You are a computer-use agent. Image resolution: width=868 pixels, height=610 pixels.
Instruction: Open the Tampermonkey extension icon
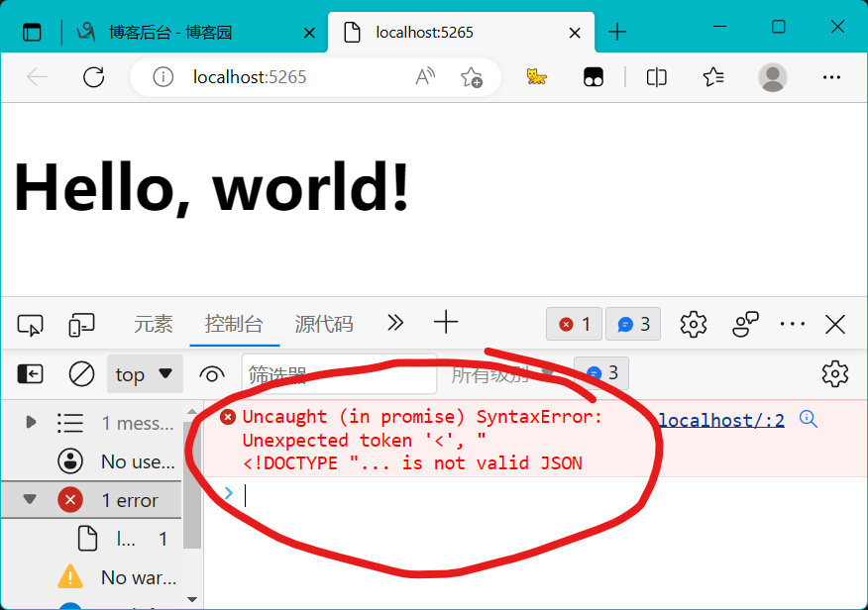coord(593,77)
